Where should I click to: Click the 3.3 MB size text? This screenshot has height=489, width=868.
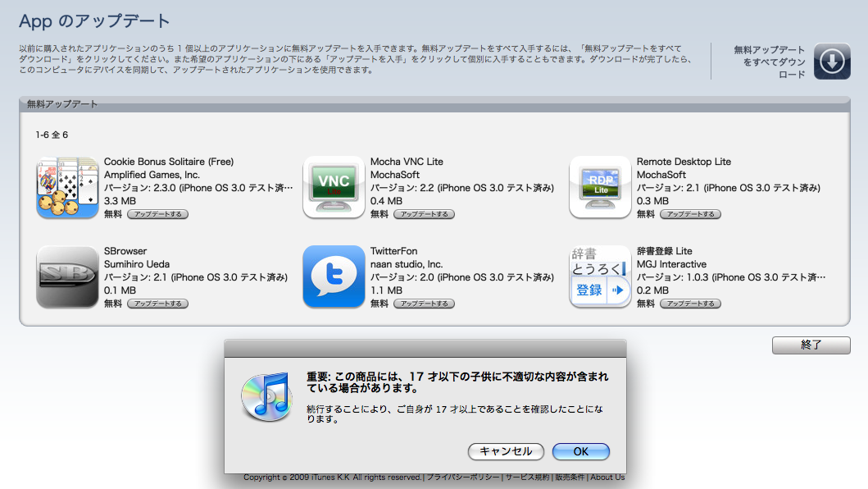coord(120,201)
